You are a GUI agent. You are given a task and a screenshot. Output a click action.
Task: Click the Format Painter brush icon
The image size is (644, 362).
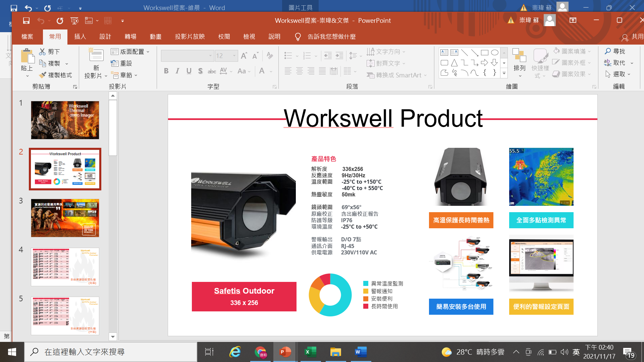coord(43,75)
